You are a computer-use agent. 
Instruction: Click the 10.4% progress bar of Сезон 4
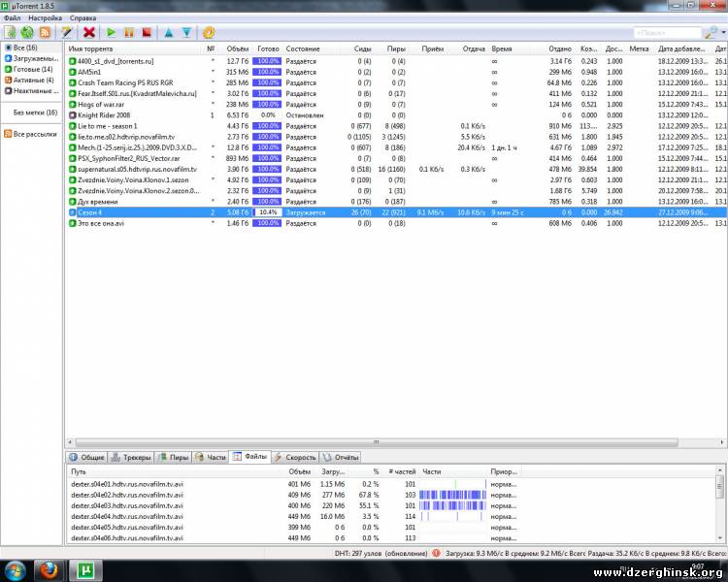tap(268, 212)
